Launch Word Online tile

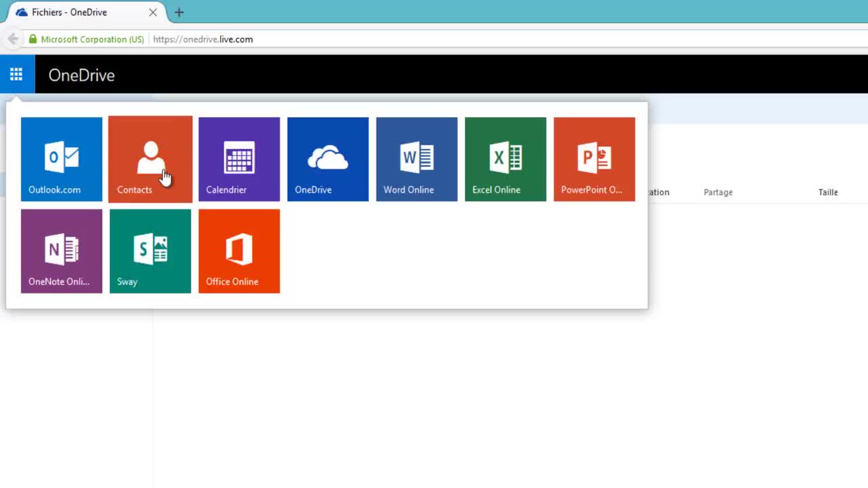417,159
